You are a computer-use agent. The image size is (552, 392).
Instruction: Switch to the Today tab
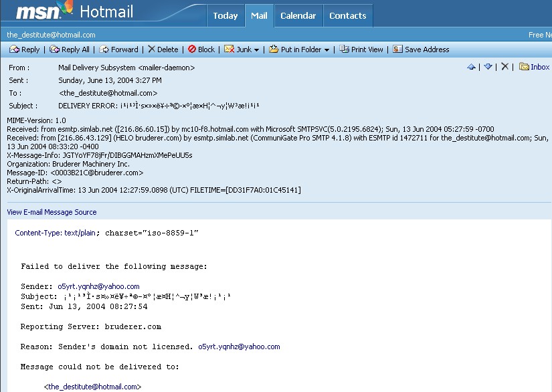pos(225,15)
